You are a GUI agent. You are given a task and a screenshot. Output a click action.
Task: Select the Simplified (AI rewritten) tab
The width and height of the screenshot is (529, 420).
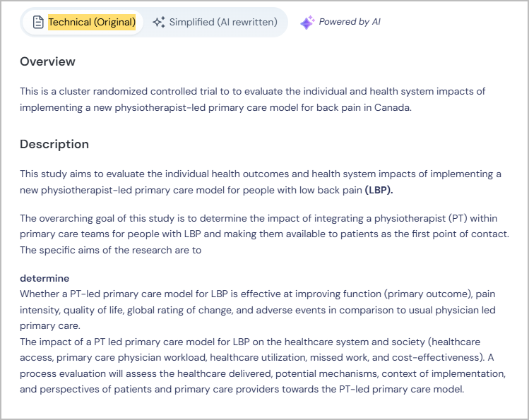point(222,23)
